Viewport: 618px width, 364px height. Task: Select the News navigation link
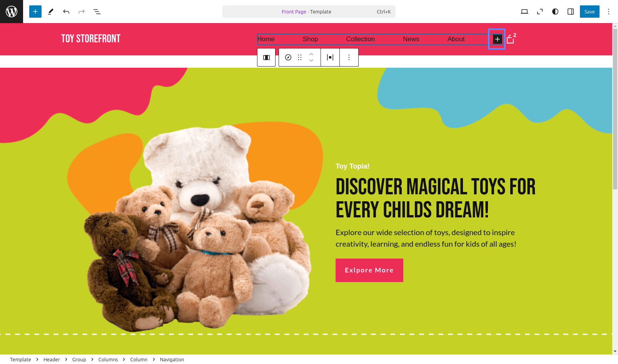coord(411,39)
